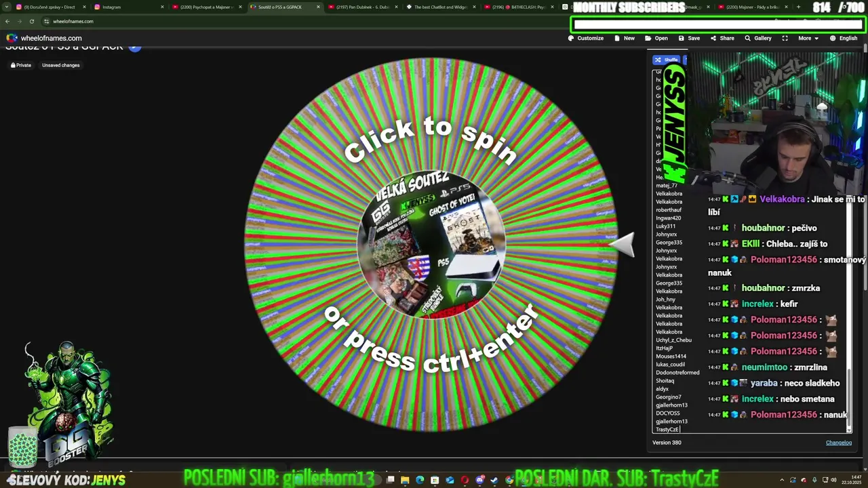The width and height of the screenshot is (868, 488).
Task: Open File Explorer from taskbar
Action: tap(405, 480)
